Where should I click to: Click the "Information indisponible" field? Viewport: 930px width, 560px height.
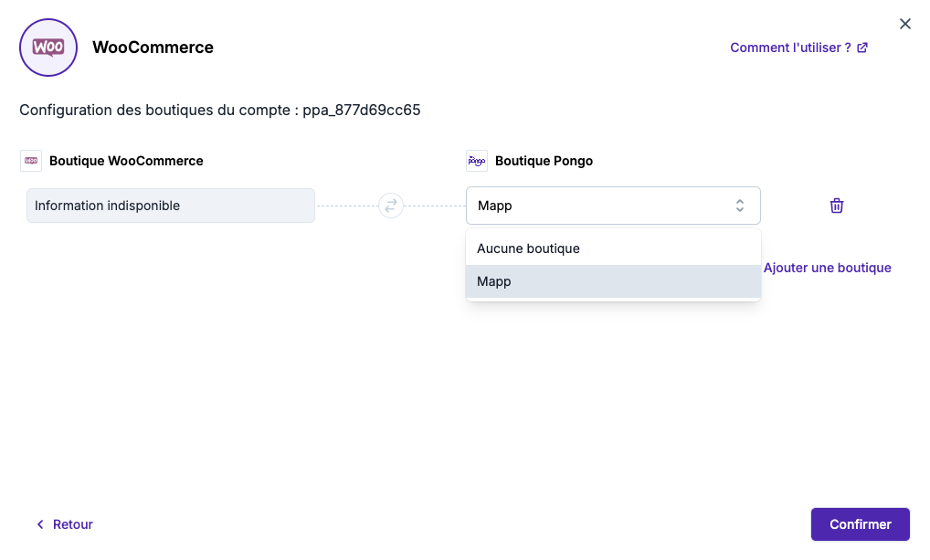[171, 206]
